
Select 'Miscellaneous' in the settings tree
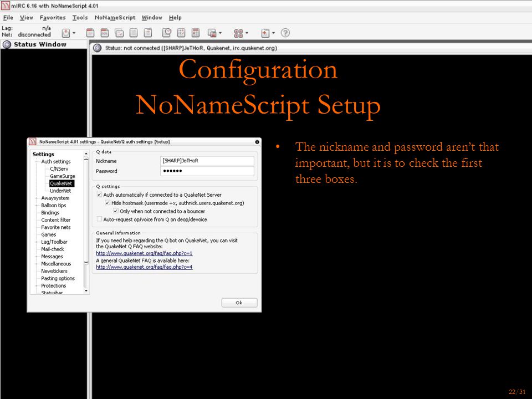(x=57, y=264)
